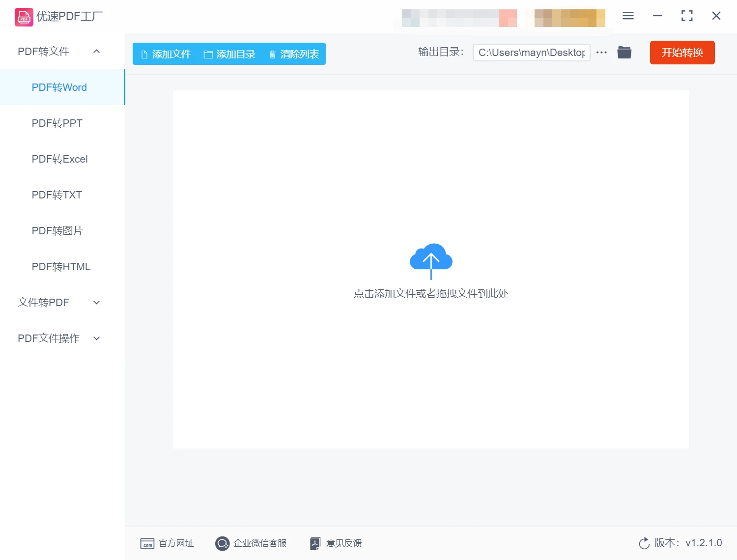Click 添加文件 add file button
This screenshot has height=560, width=737.
tap(166, 54)
